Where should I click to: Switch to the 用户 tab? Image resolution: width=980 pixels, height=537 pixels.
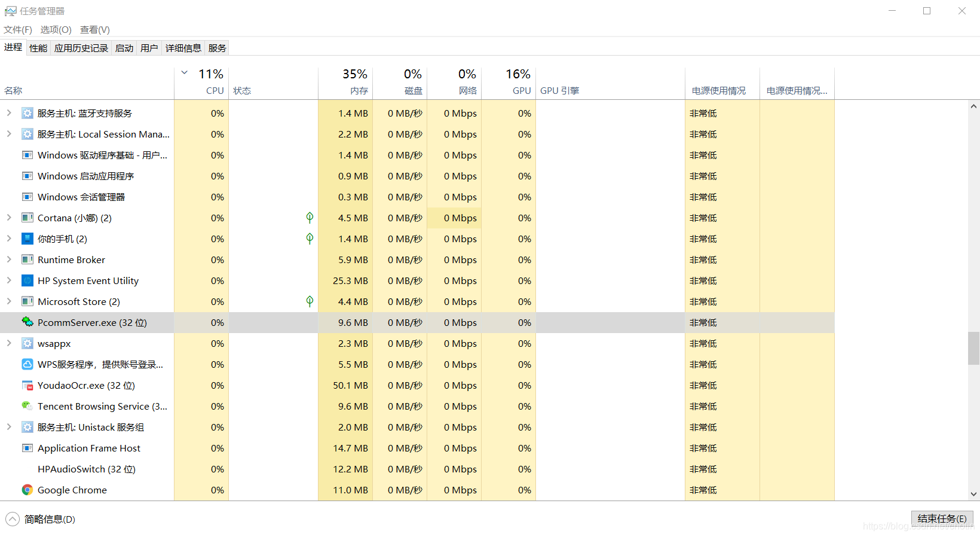pyautogui.click(x=149, y=48)
